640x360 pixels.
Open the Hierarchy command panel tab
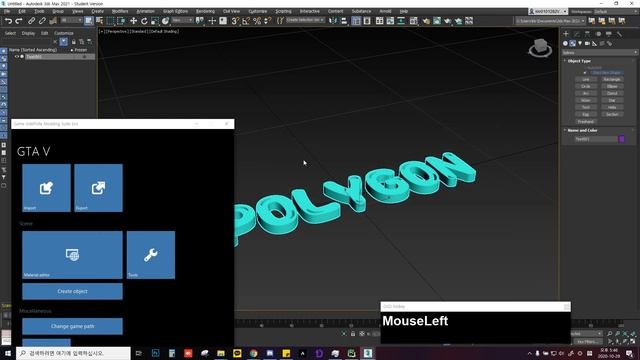pyautogui.click(x=587, y=34)
